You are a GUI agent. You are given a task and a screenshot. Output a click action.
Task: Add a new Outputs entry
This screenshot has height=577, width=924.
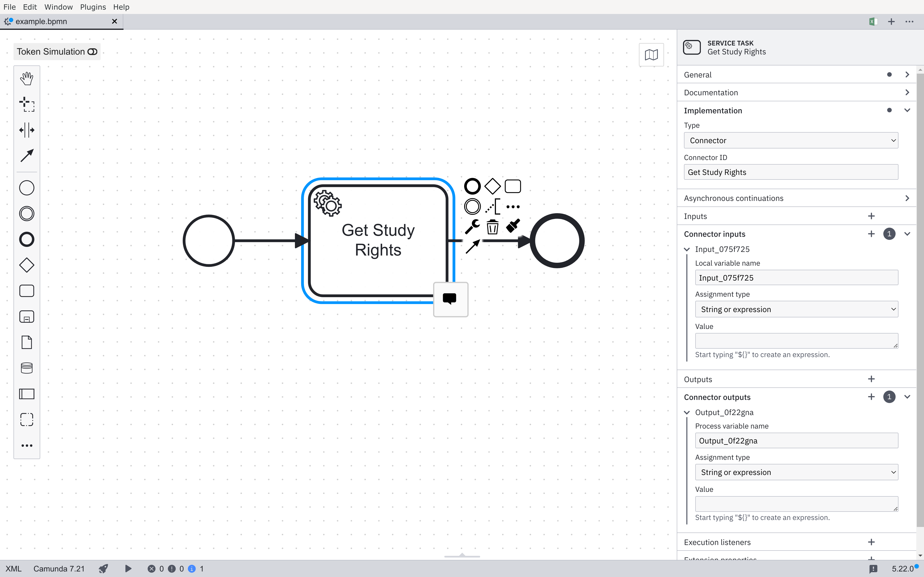point(871,379)
